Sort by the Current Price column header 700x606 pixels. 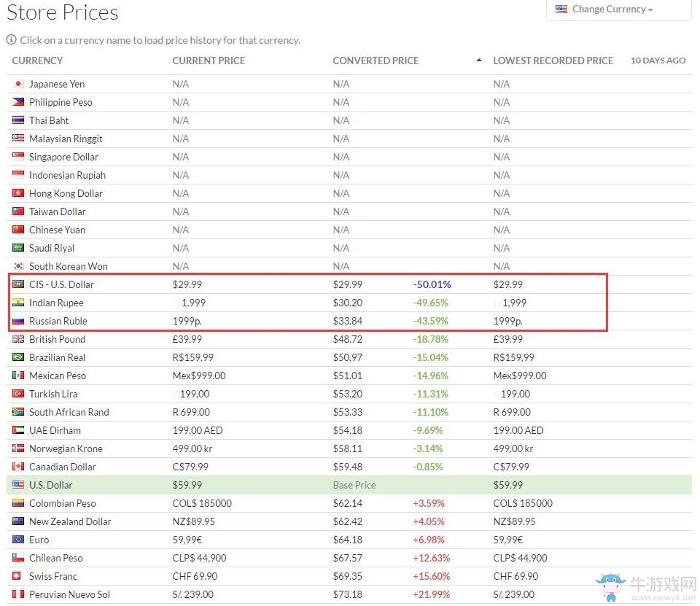click(x=209, y=61)
